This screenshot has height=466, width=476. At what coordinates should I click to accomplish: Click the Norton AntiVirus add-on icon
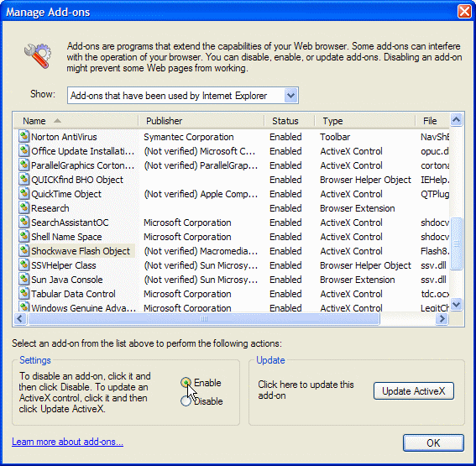point(24,137)
